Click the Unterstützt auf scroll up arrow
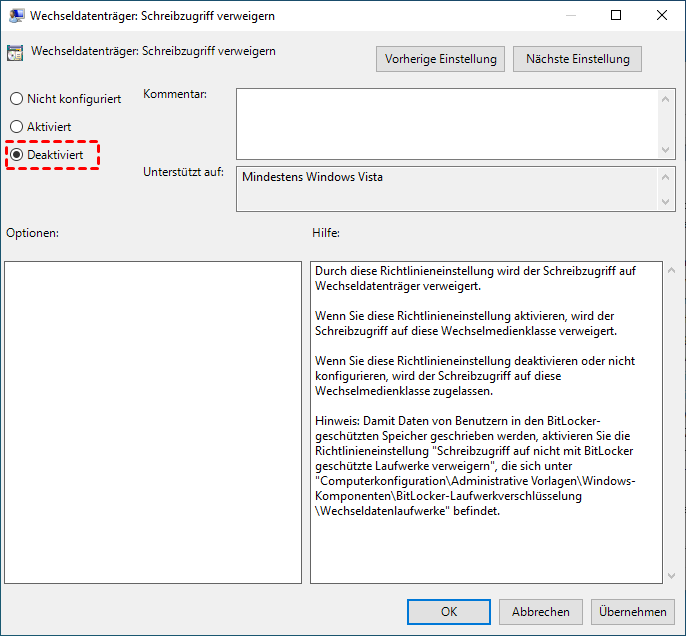The height and width of the screenshot is (636, 686). pos(665,177)
